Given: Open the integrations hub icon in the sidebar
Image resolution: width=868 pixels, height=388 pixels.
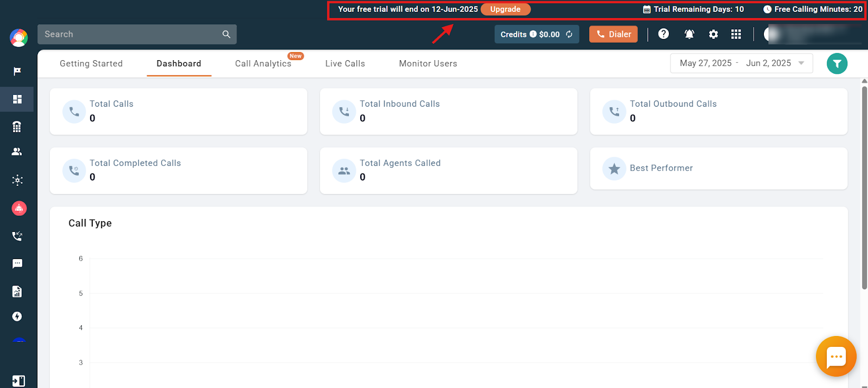Looking at the screenshot, I should (17, 180).
